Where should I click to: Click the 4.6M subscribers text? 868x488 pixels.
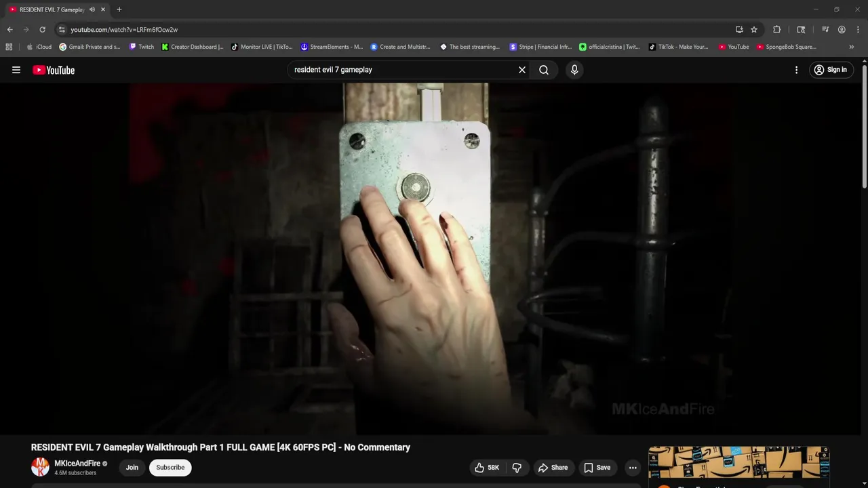(x=75, y=473)
